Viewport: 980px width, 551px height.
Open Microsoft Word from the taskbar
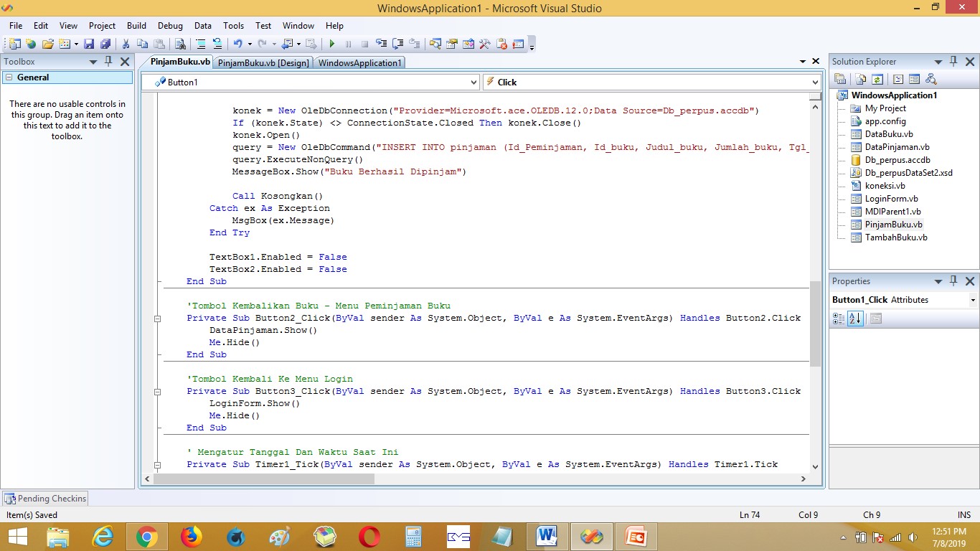click(x=547, y=537)
